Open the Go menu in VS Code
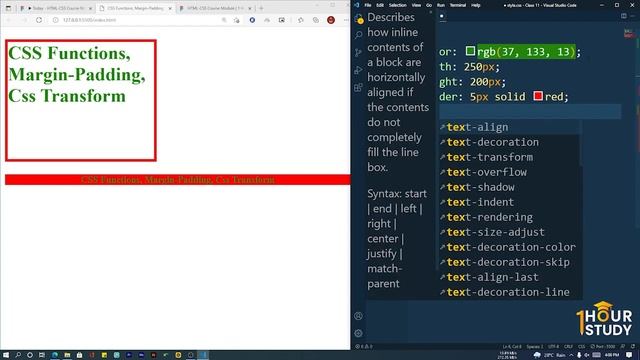This screenshot has height=360, width=640. pyautogui.click(x=429, y=5)
